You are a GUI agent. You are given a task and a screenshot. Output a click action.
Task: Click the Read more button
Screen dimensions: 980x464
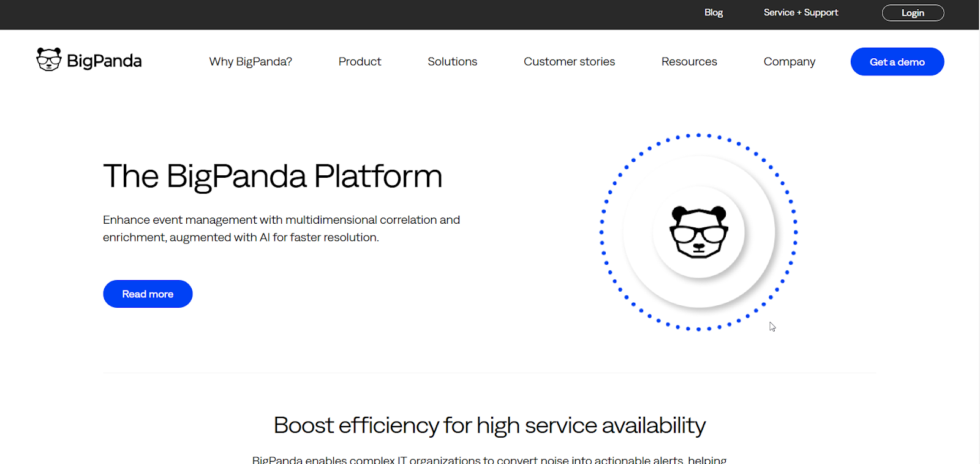[x=148, y=294]
